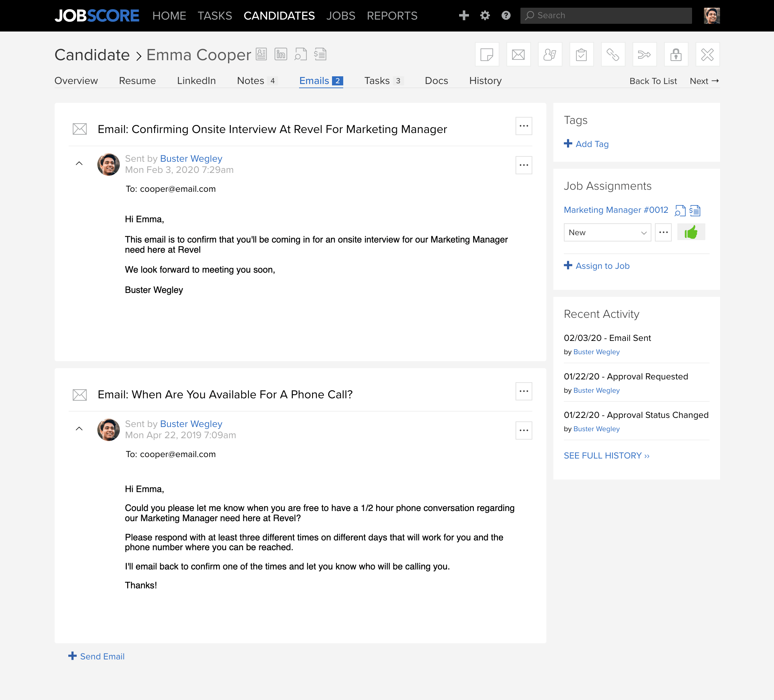Click the user avatar in top bar
This screenshot has width=774, height=700.
(x=711, y=16)
